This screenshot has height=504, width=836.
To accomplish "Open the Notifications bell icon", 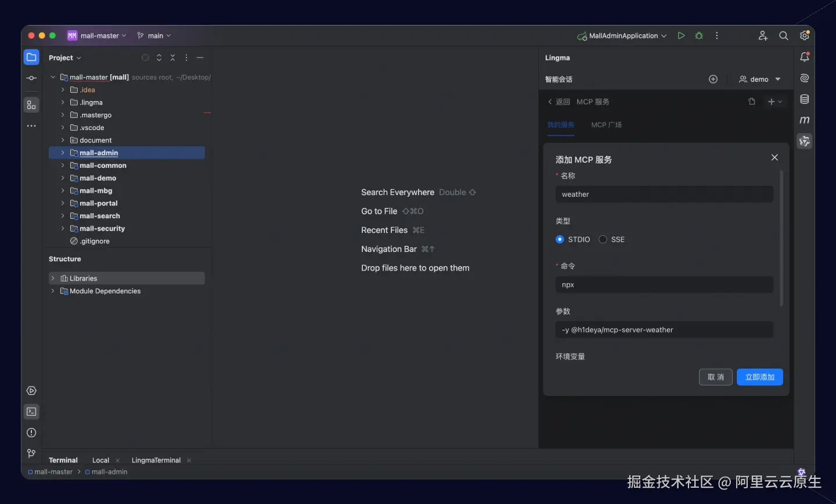I will coord(805,57).
